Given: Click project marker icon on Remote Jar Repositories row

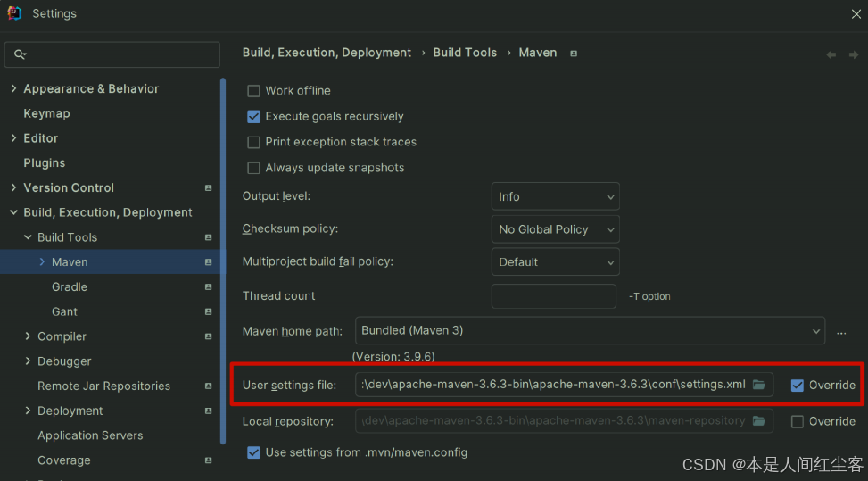Looking at the screenshot, I should pos(208,386).
